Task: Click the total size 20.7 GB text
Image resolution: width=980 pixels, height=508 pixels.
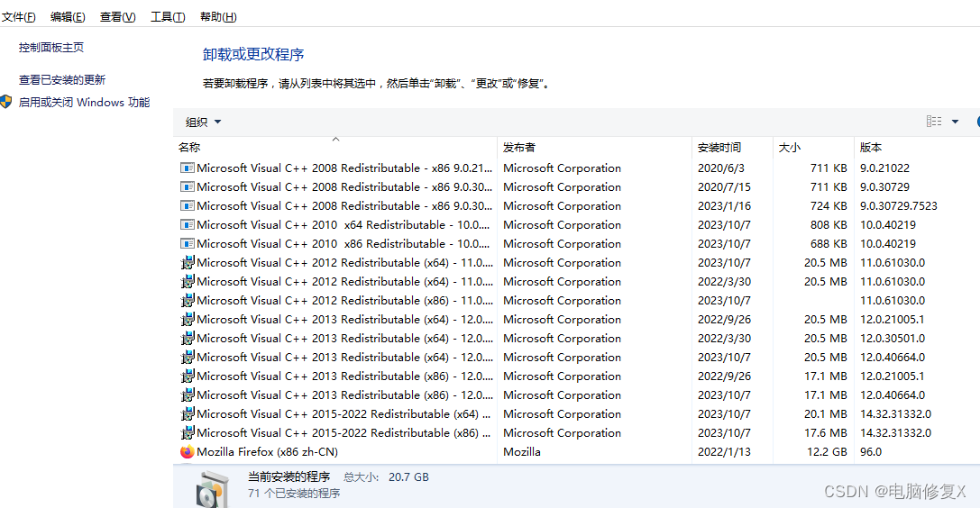Action: [408, 477]
